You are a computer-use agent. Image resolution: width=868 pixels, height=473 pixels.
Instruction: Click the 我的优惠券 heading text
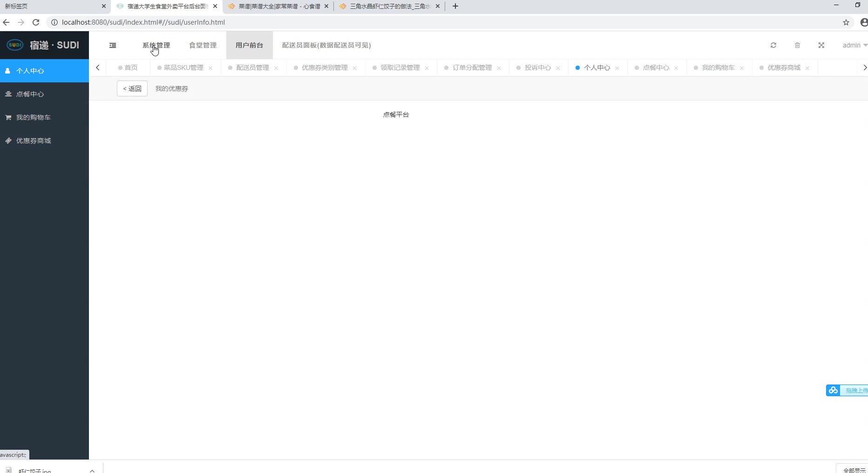(172, 88)
